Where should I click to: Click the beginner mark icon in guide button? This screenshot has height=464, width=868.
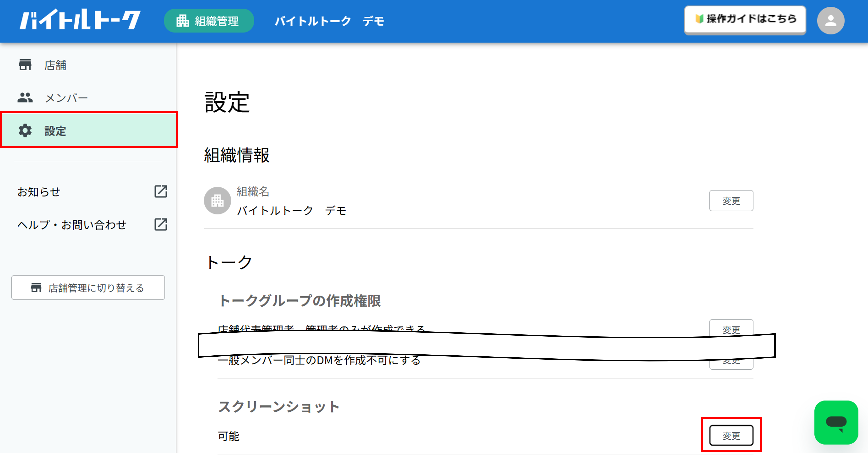coord(699,19)
